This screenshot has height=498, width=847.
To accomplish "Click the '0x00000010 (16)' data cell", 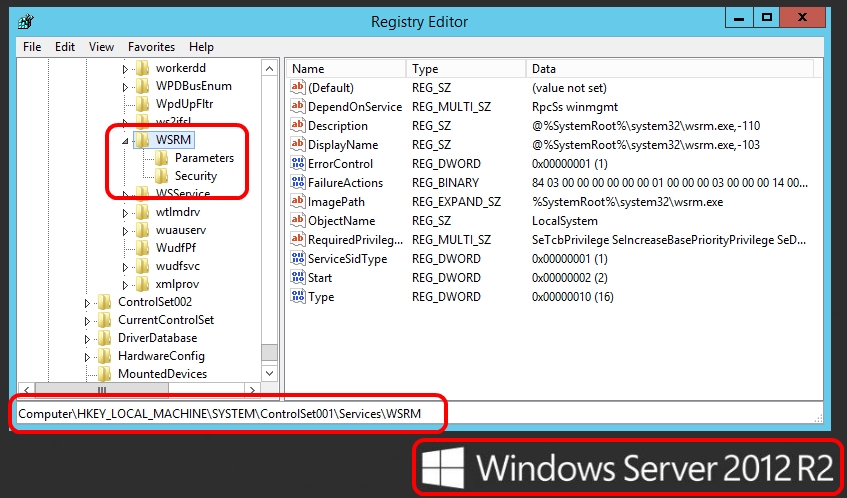I will (573, 297).
